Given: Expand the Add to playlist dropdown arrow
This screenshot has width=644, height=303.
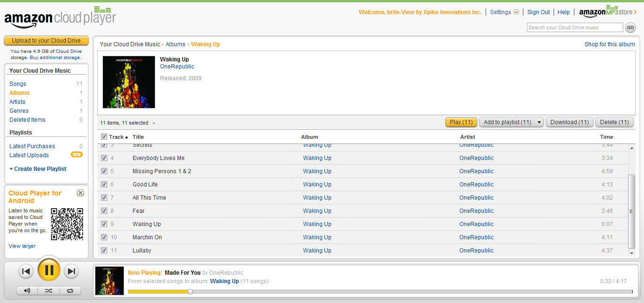Looking at the screenshot, I should 539,122.
